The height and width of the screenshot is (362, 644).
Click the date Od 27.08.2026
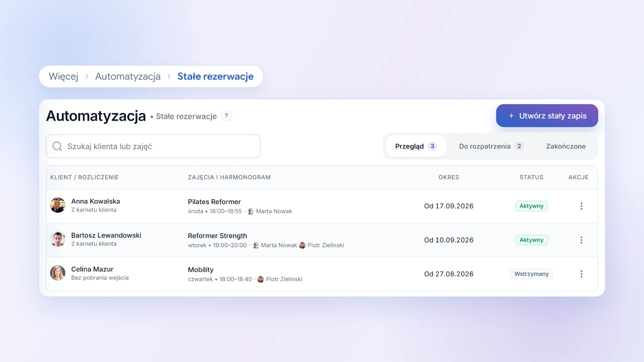(x=449, y=274)
